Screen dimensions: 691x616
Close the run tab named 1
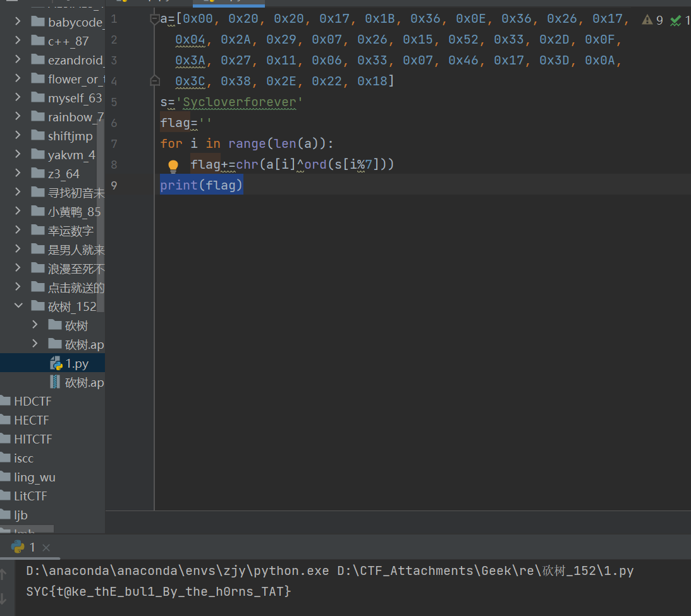click(46, 547)
